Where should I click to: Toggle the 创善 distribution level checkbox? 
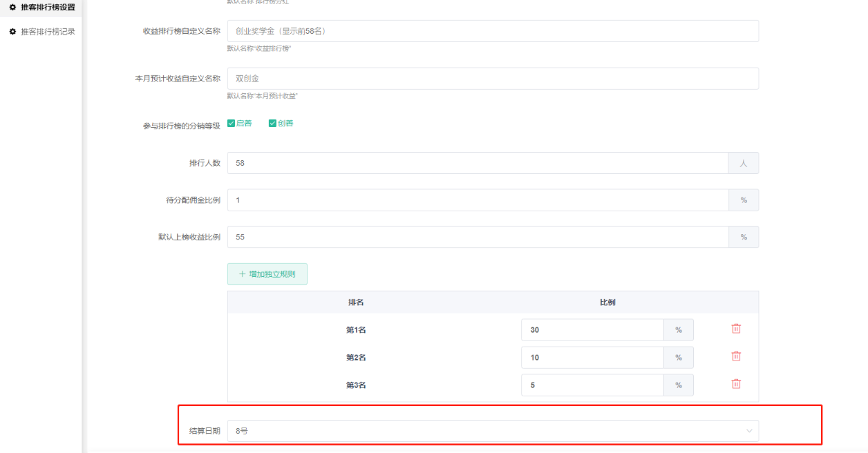pos(273,124)
